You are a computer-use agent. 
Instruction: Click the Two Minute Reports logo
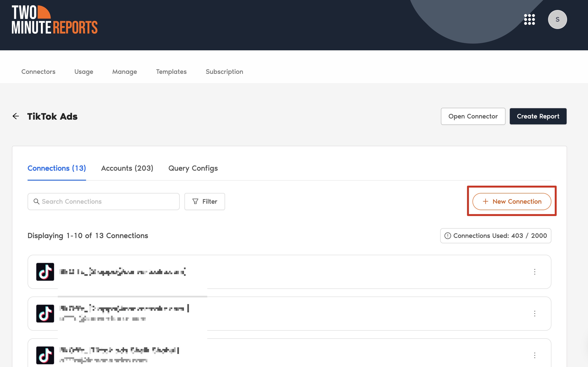tap(55, 20)
